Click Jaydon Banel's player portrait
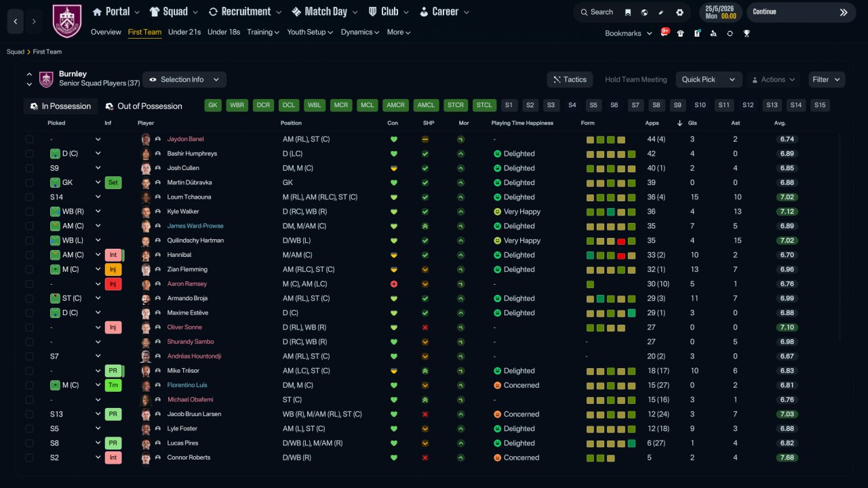Screen dimensions: 868x488 (x=145, y=140)
